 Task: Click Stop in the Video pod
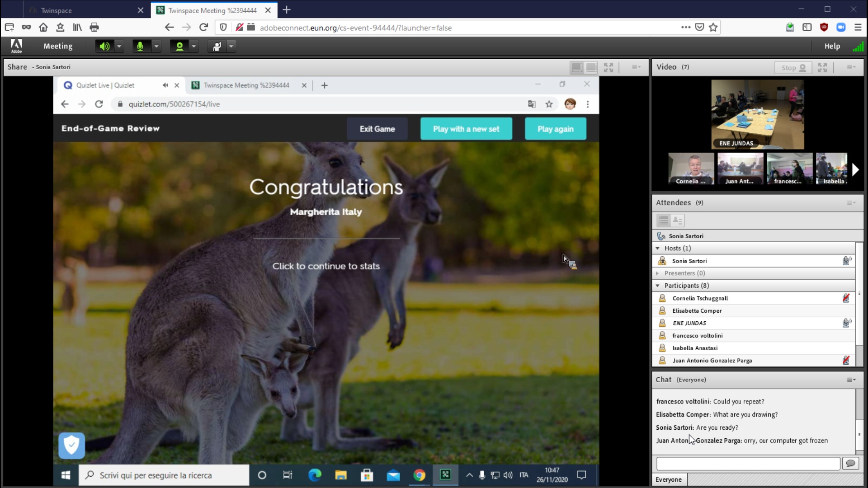(x=793, y=67)
